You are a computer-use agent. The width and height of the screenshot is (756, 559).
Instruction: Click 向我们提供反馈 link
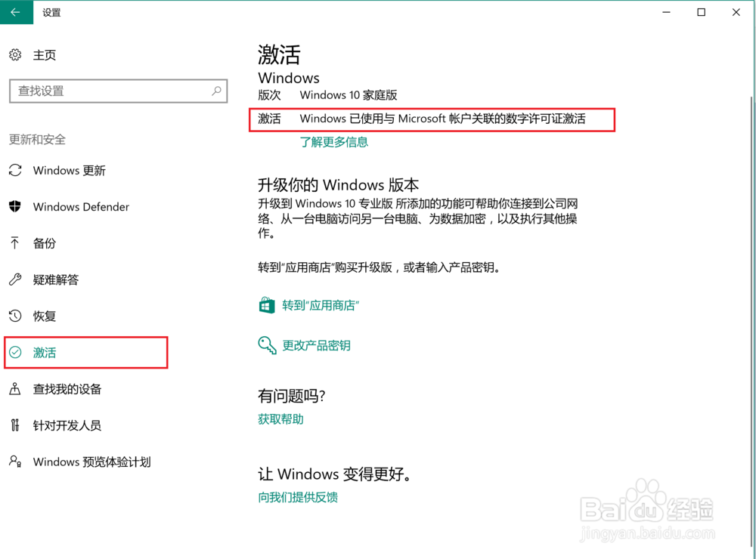(x=298, y=497)
